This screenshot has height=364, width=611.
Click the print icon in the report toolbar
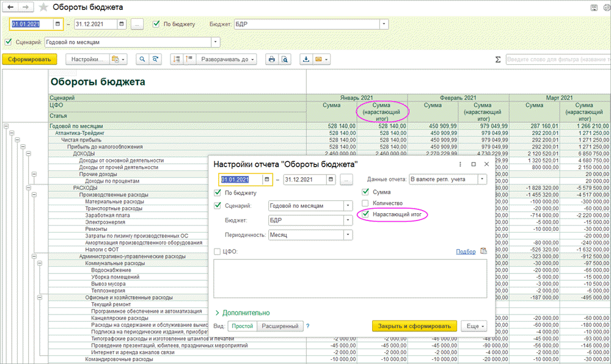(x=271, y=59)
